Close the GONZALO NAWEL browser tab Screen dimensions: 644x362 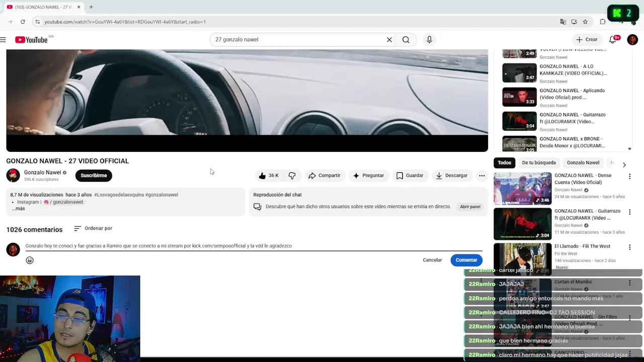78,7
